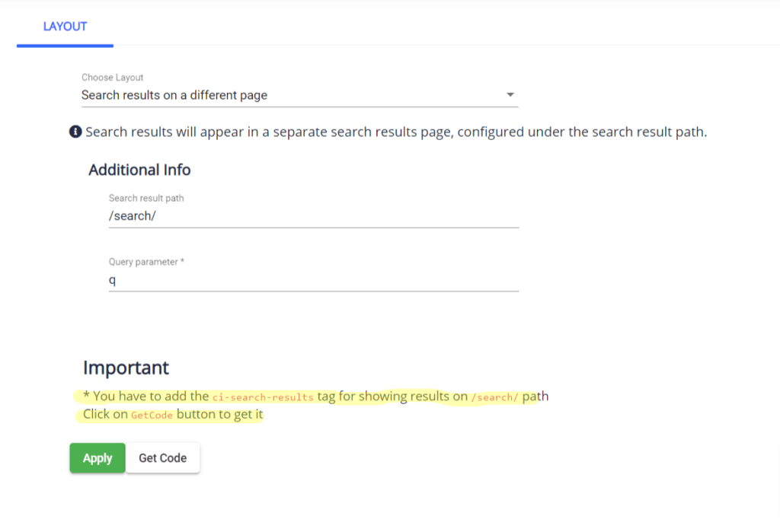Click the highlighted ci-search-results tag text
Viewport: 780px width, 532px height.
click(x=264, y=396)
